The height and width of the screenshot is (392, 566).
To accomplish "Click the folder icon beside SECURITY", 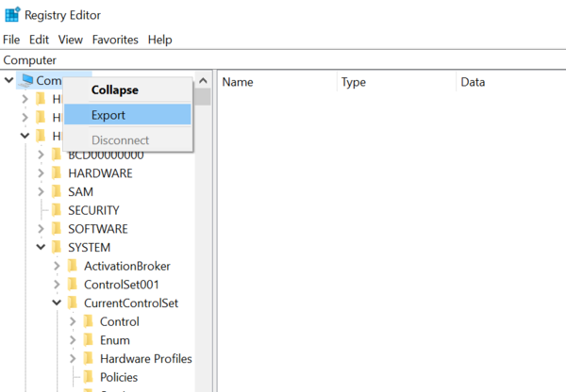I will pyautogui.click(x=57, y=210).
